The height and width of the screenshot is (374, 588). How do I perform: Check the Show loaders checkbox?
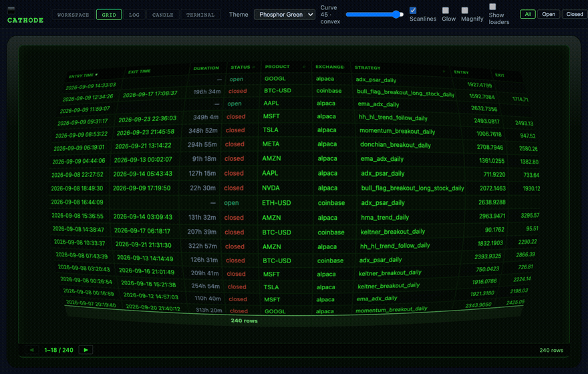[x=492, y=7]
